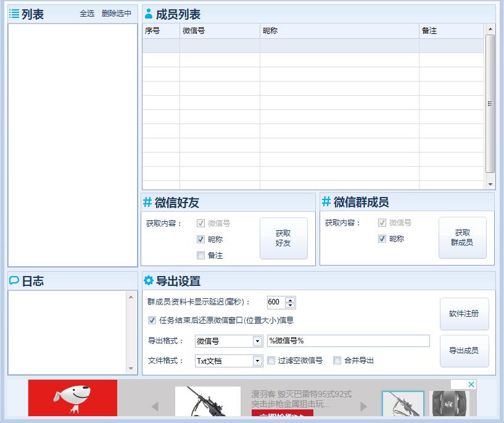This screenshot has height=423, width=504.
Task: Close the advertisement banner with X
Action: tap(471, 384)
